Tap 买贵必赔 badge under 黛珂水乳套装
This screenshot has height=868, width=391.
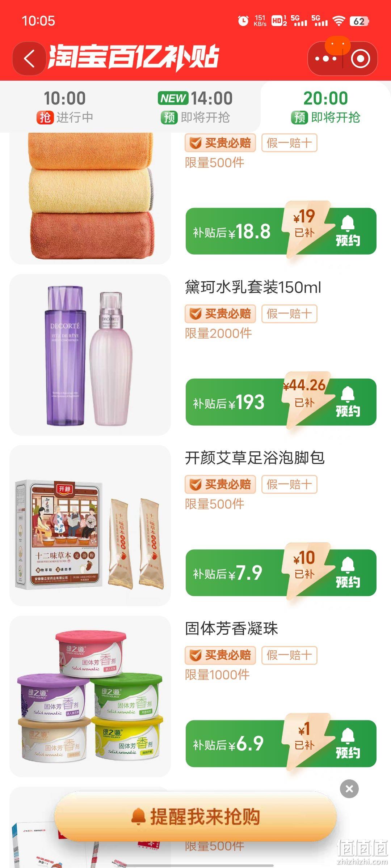tap(220, 314)
